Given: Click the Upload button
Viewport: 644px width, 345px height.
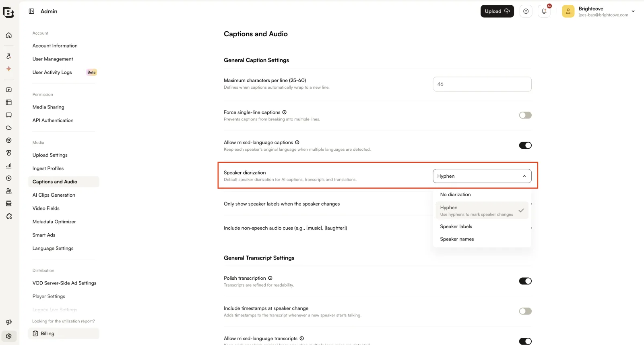Looking at the screenshot, I should [x=497, y=11].
